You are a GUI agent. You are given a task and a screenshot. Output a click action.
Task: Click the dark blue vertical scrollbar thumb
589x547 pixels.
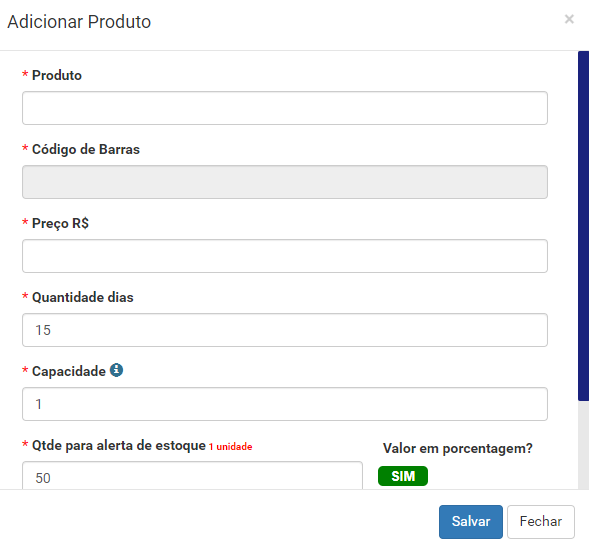583,226
